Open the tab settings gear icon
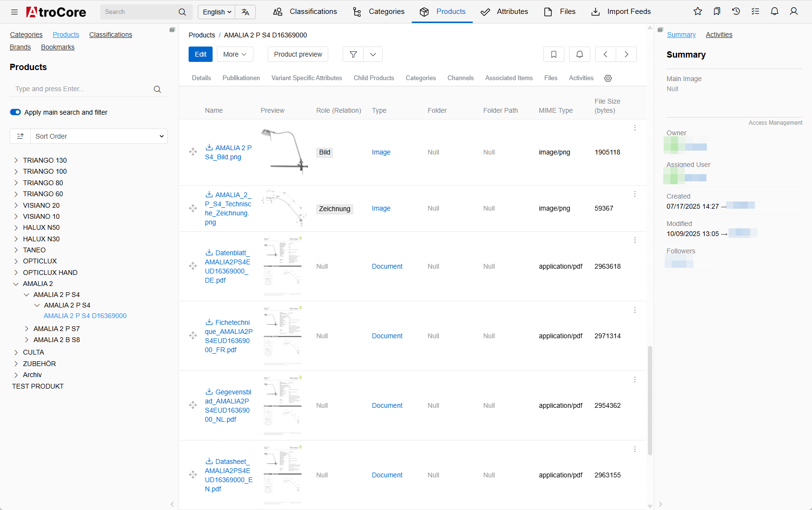This screenshot has width=812, height=510. click(x=608, y=78)
